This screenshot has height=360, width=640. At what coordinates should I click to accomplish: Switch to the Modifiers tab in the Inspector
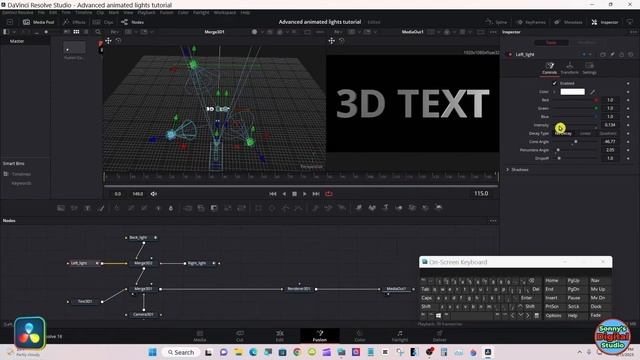[587, 42]
